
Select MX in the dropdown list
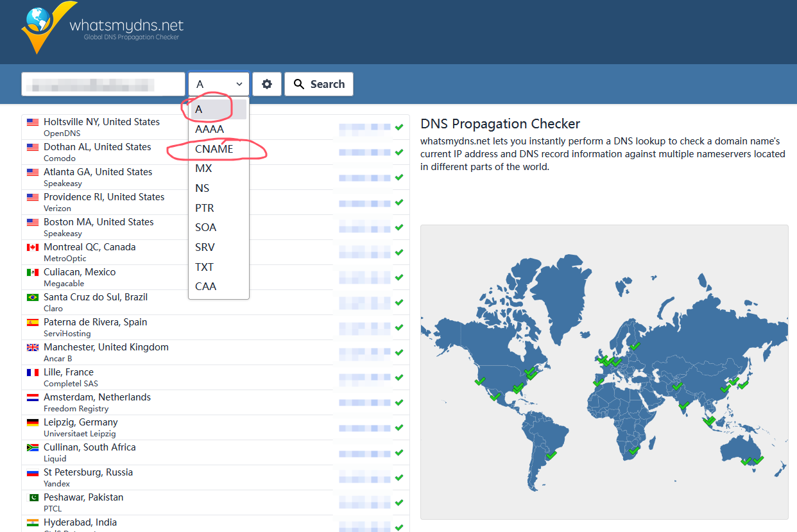pyautogui.click(x=203, y=169)
